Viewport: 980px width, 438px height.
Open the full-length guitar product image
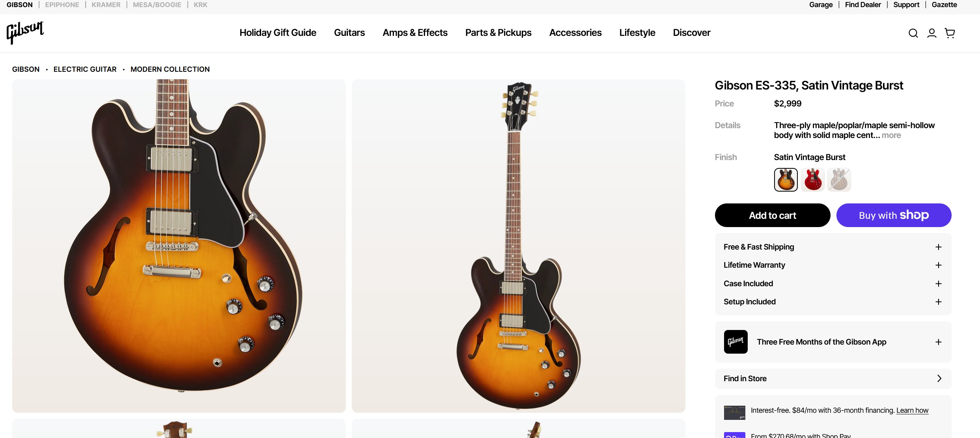click(519, 246)
